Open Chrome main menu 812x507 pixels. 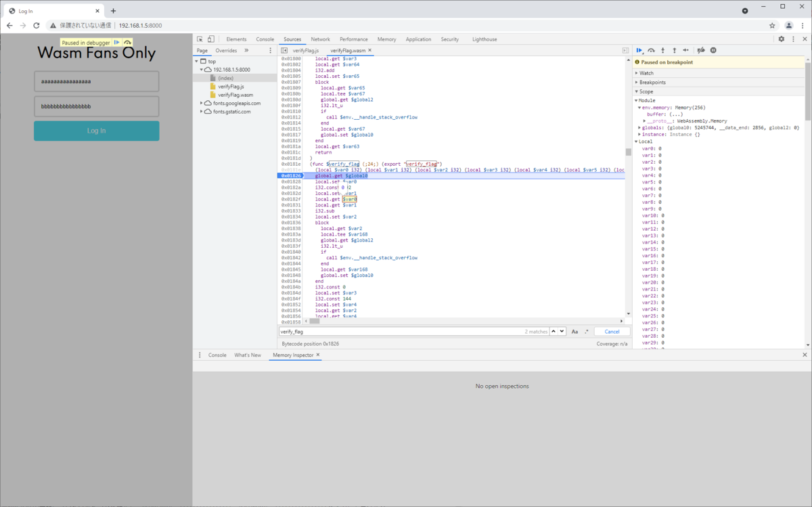pos(803,26)
